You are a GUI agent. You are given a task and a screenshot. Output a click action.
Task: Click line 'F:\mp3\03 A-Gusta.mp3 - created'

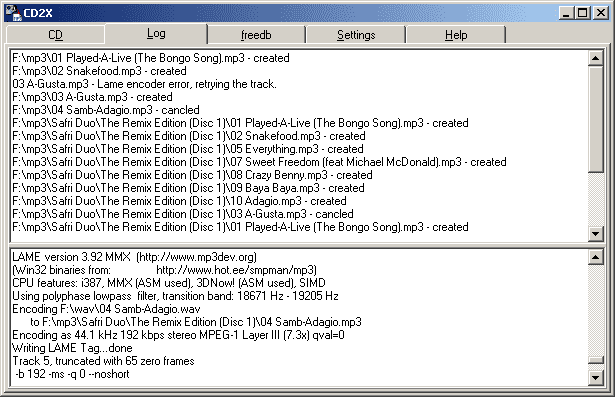point(92,97)
